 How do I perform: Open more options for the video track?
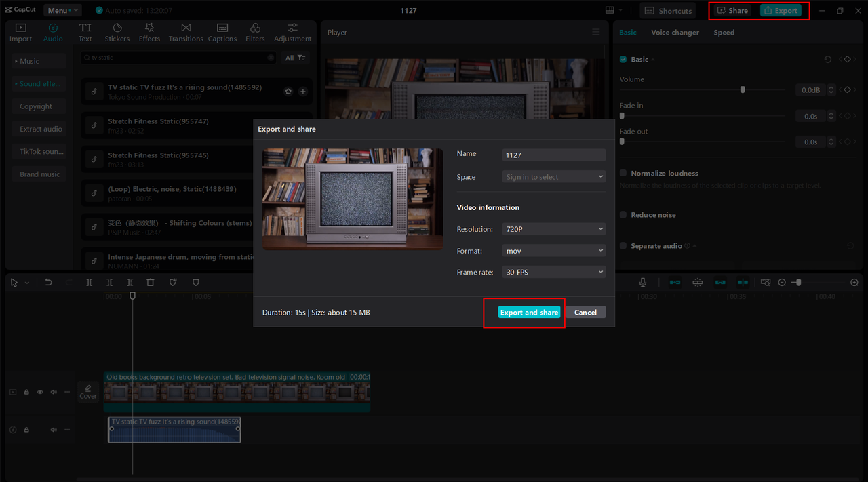click(66, 392)
